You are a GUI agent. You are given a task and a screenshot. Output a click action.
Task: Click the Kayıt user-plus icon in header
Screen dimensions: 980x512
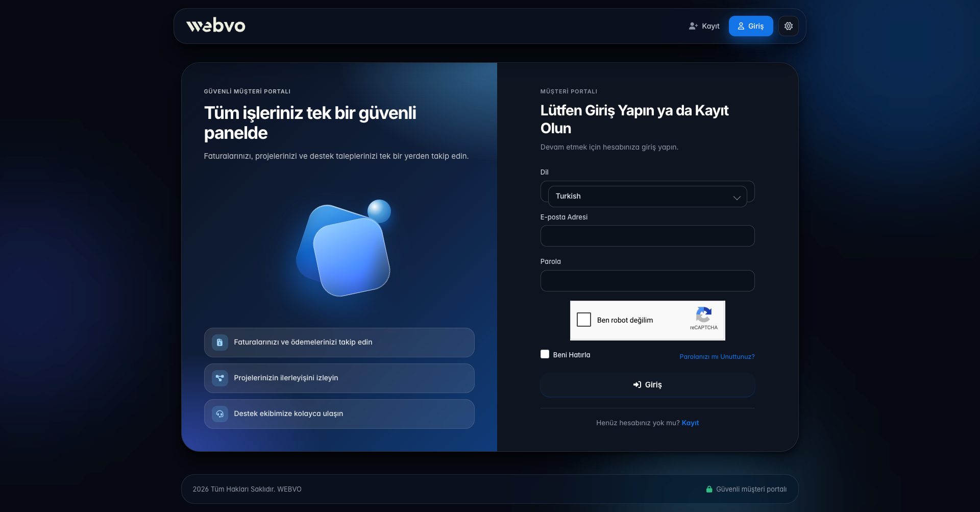[x=693, y=26]
